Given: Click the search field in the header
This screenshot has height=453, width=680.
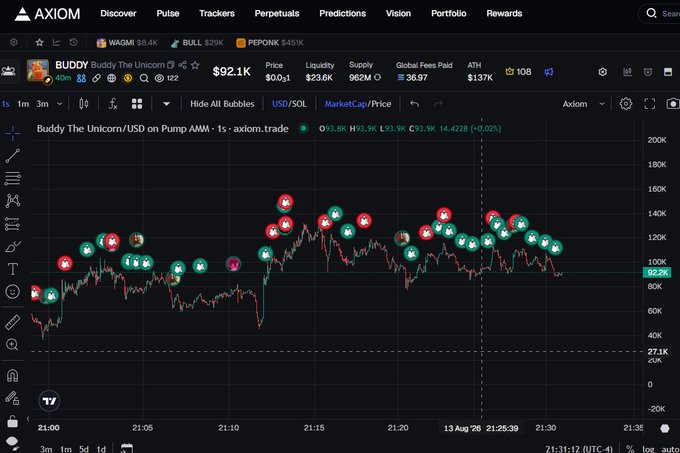Looking at the screenshot, I should point(661,13).
